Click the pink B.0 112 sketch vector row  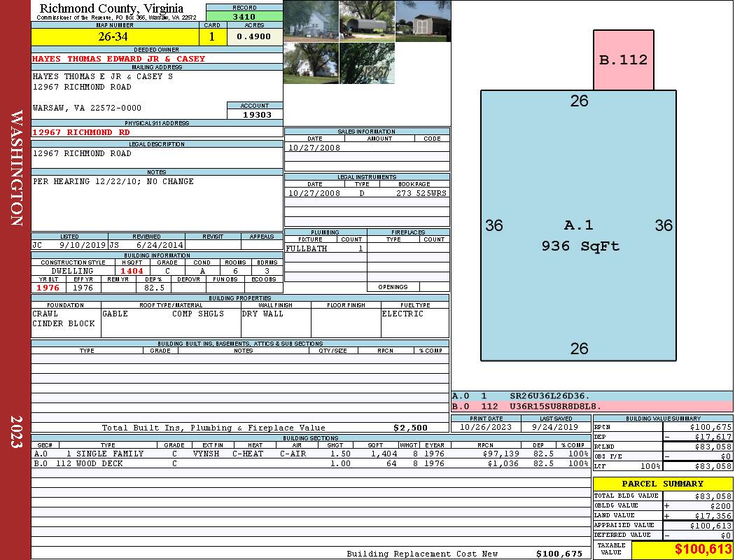click(x=591, y=406)
